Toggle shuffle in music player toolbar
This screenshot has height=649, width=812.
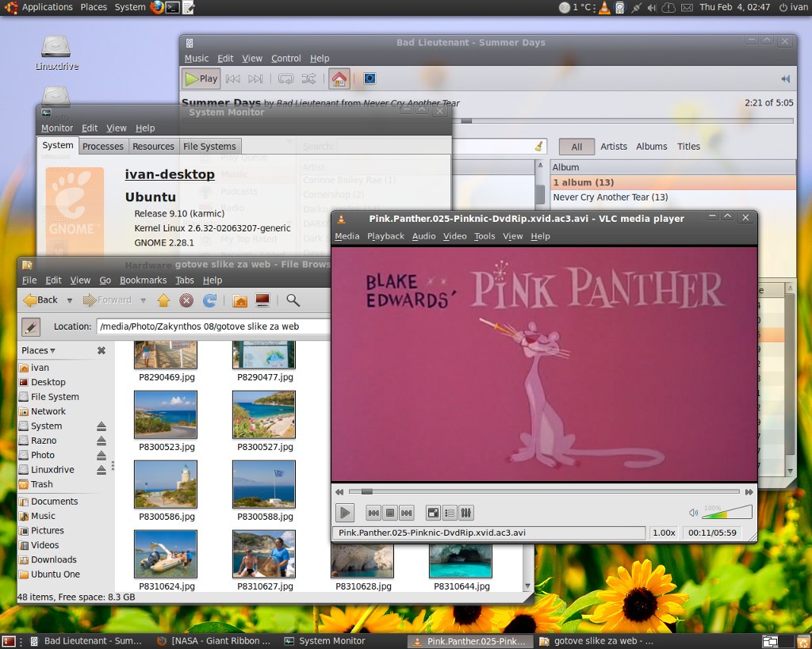point(308,78)
